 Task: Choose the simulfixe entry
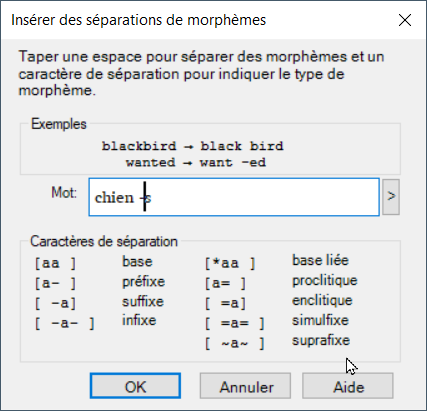pyautogui.click(x=320, y=320)
